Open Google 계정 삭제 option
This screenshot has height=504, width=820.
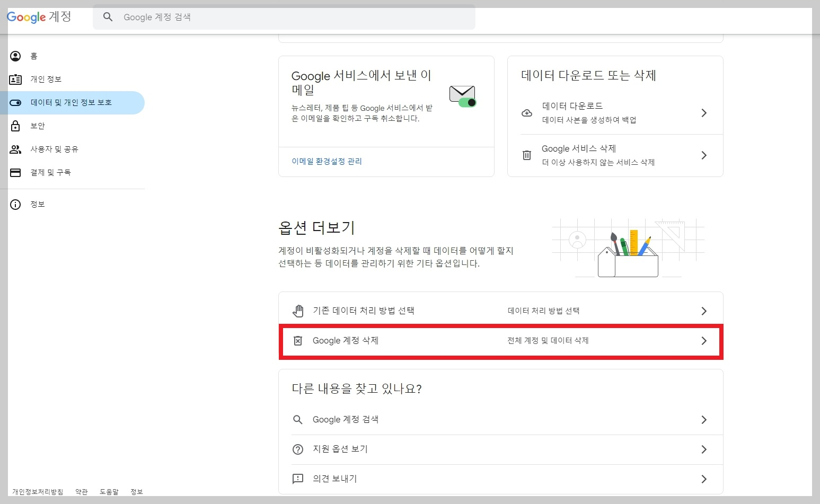[501, 341]
